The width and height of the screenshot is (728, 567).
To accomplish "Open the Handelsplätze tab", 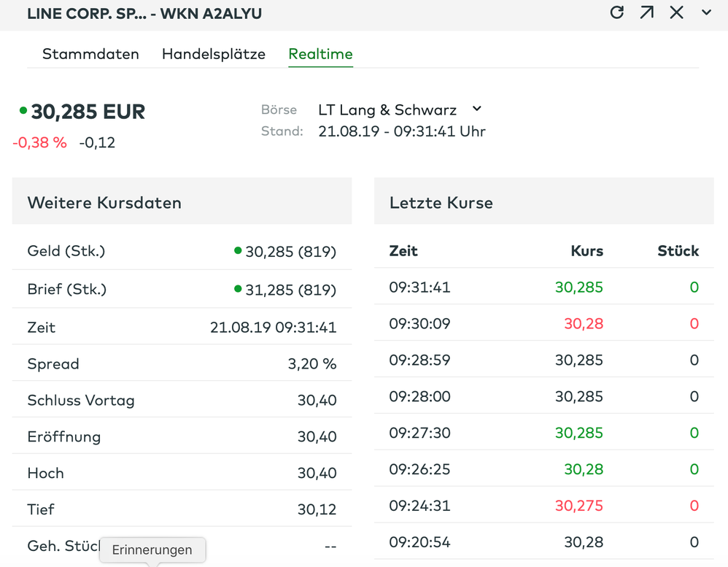I will pyautogui.click(x=214, y=54).
